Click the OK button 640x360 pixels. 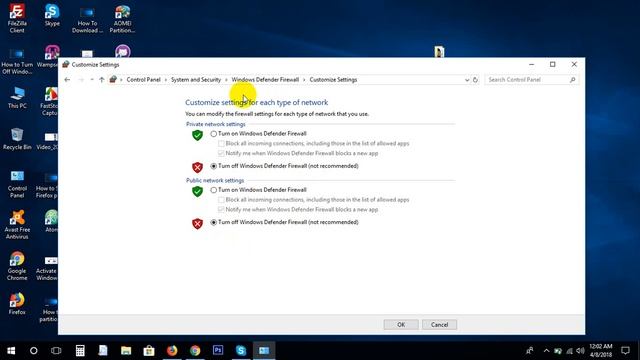401,324
